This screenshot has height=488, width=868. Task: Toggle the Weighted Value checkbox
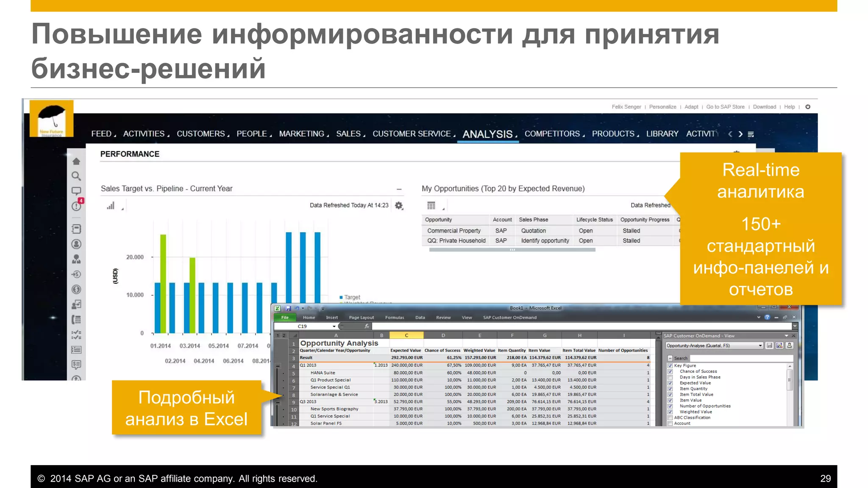pos(670,412)
